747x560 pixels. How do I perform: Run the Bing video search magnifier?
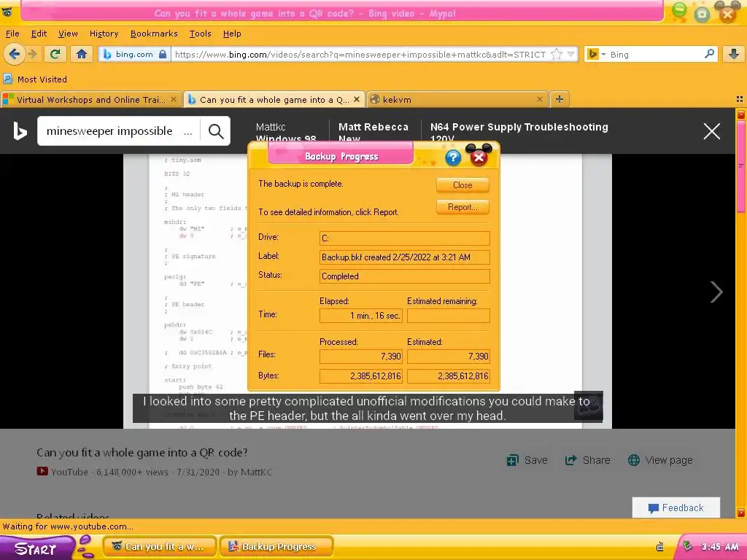[216, 131]
